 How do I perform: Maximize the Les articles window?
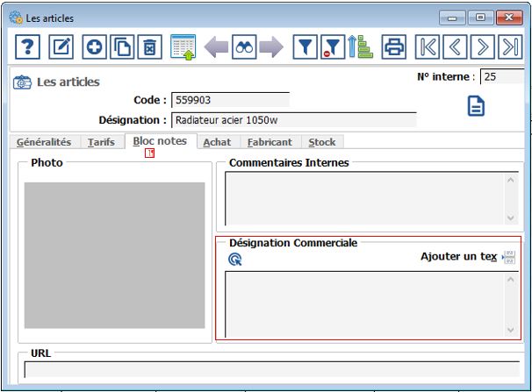click(480, 18)
